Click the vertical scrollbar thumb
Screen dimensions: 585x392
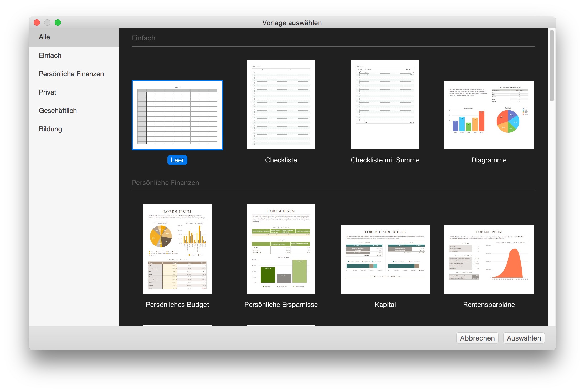pos(552,66)
